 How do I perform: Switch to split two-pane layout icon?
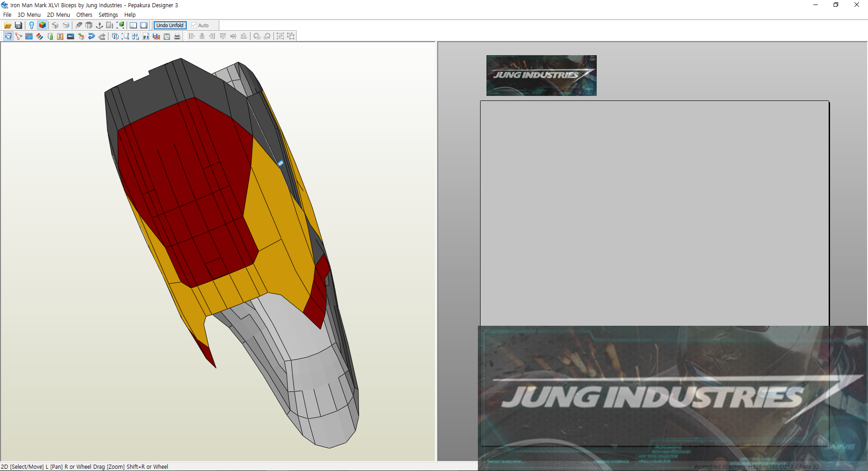coord(133,25)
